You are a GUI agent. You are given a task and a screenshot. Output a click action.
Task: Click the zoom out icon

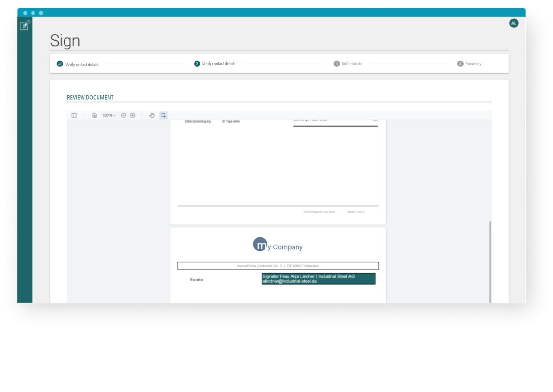(x=123, y=115)
